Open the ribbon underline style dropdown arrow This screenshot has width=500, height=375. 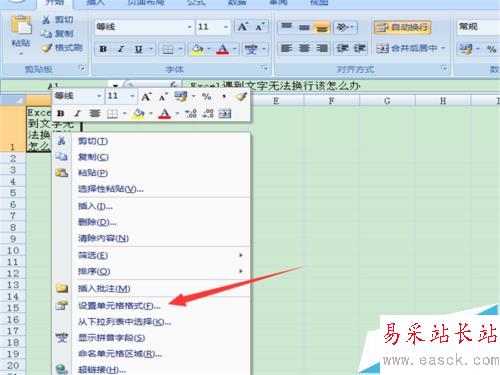(151, 49)
